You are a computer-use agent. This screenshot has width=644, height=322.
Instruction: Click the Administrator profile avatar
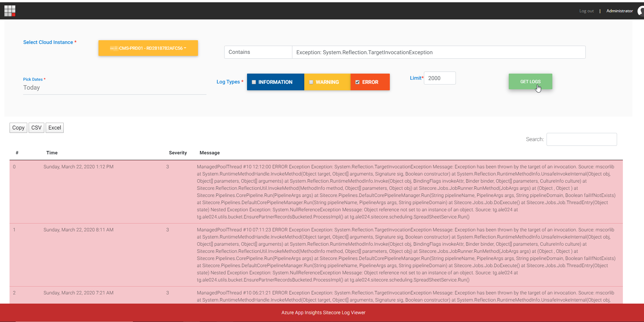coord(640,11)
